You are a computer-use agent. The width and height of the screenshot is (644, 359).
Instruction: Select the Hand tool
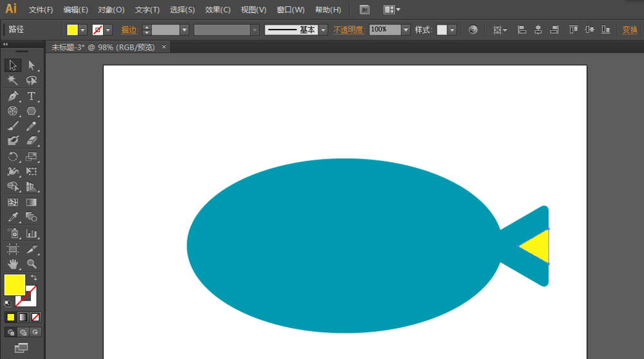click(x=13, y=264)
